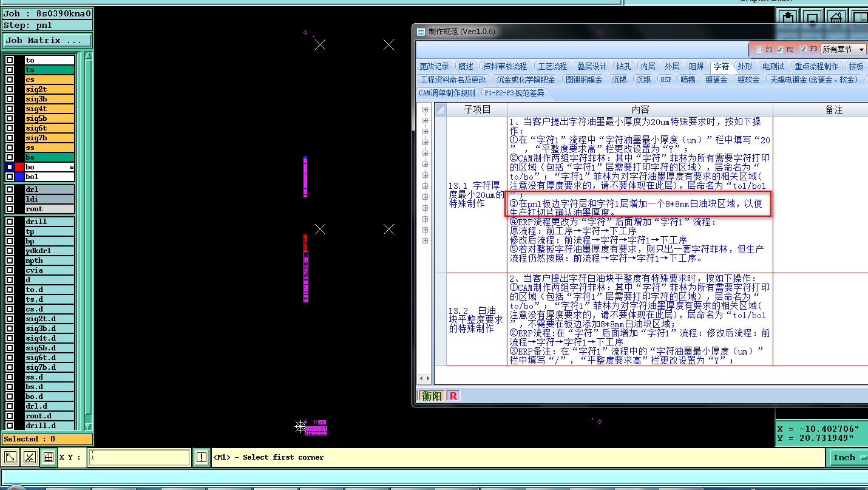Switch to the 更改记录 tab

point(434,66)
